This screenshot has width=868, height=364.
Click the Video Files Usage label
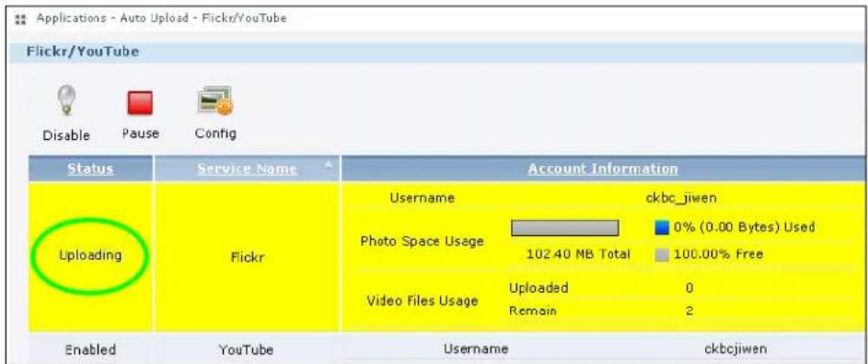click(x=422, y=300)
